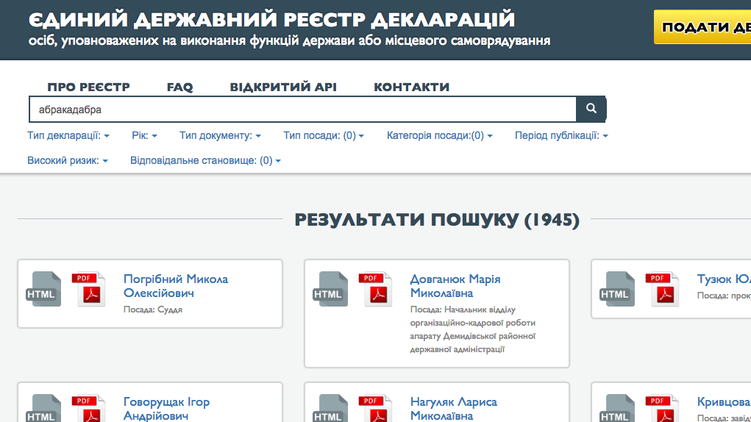The width and height of the screenshot is (751, 422).
Task: Open PDF declaration of Нагуляк Лариса Миколаївна
Action: tap(377, 410)
